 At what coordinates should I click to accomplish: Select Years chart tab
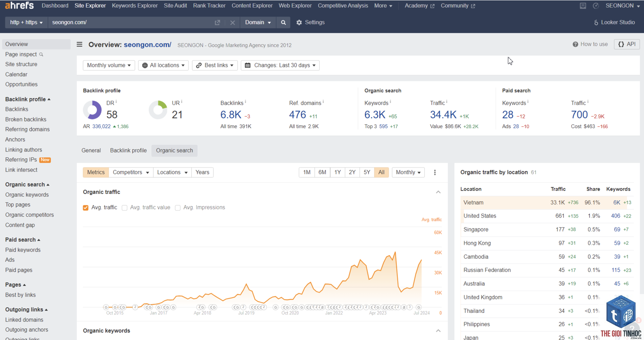click(202, 172)
